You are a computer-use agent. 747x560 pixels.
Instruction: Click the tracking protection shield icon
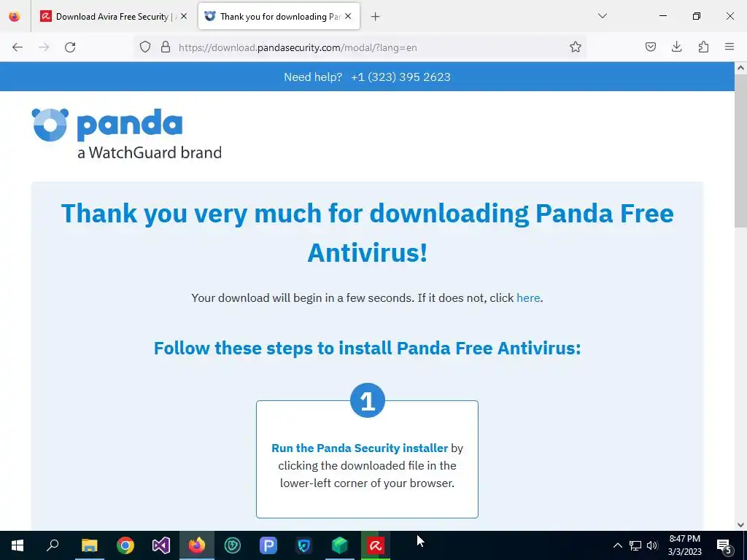145,47
